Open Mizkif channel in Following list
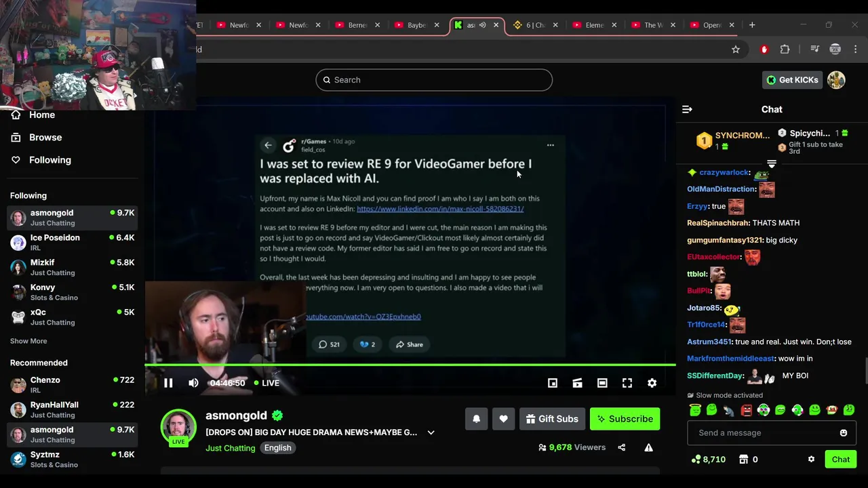Image resolution: width=868 pixels, height=488 pixels. [x=72, y=267]
